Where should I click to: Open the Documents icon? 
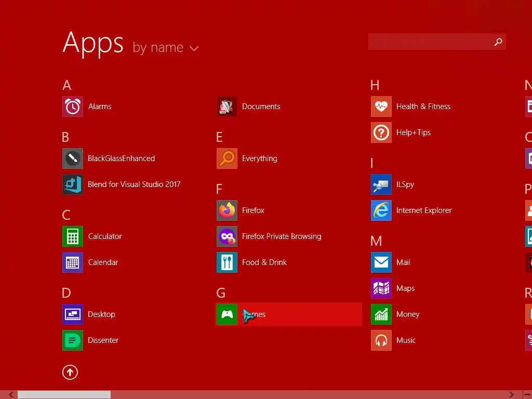coord(227,107)
